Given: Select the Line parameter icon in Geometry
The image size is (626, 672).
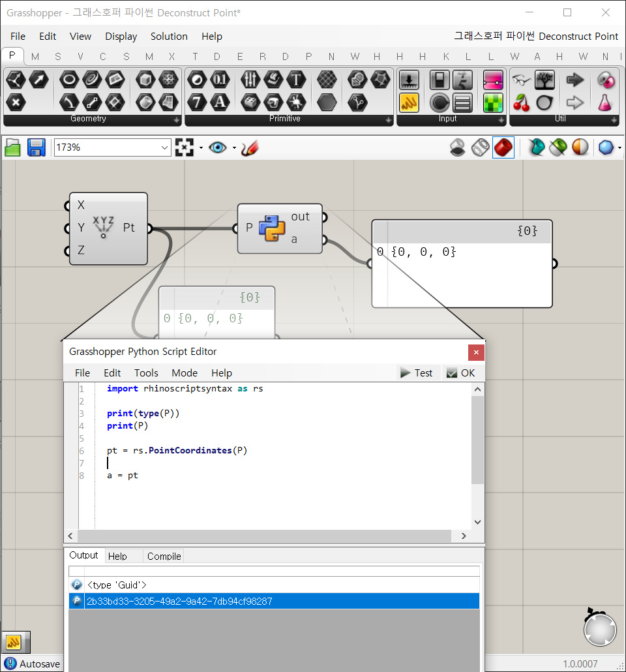Looking at the screenshot, I should point(92,103).
